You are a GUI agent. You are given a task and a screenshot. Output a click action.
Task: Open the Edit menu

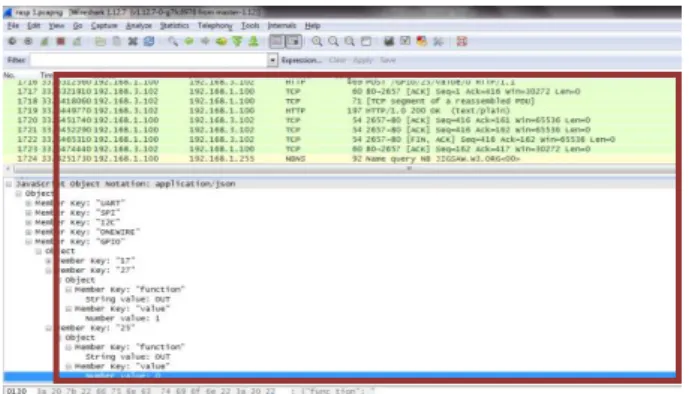coord(34,25)
